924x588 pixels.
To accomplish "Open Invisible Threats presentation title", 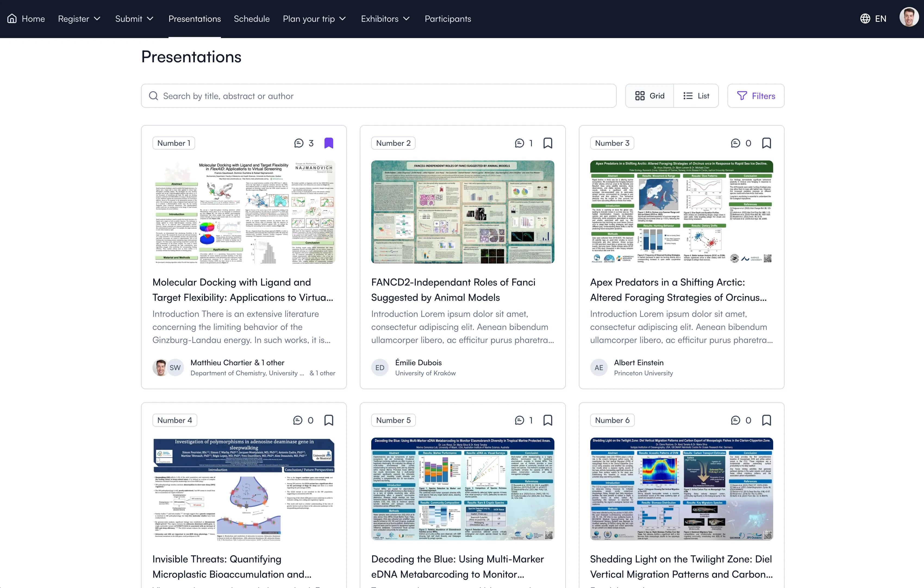I will click(232, 567).
